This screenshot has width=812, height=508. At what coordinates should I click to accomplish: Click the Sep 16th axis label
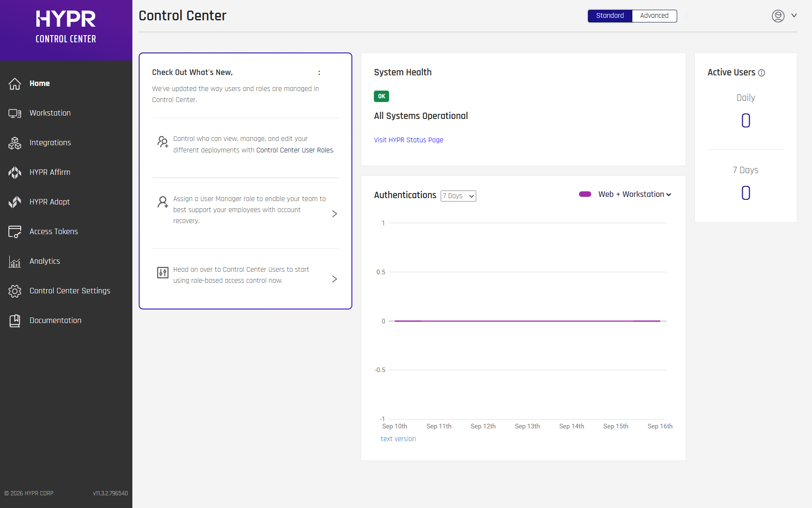coord(660,426)
